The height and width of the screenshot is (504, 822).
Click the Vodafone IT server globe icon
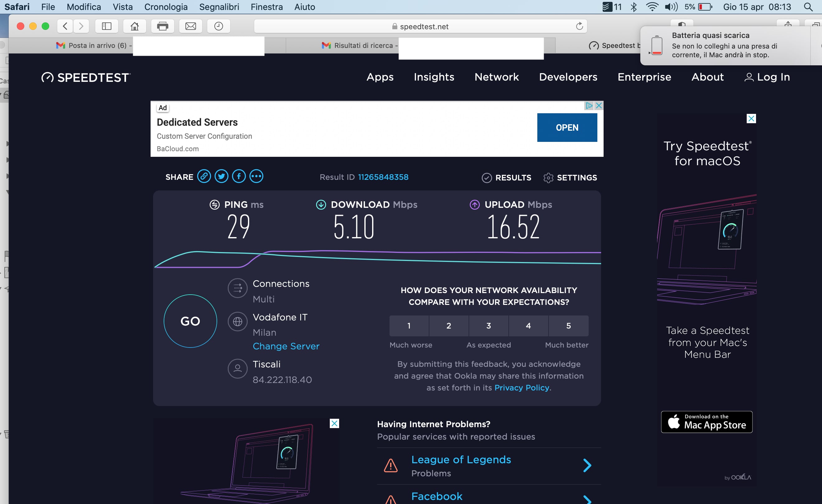(x=237, y=322)
